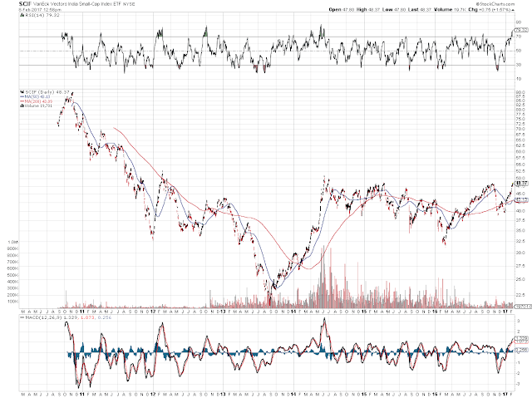Click the blue MA(50) line swatch
This screenshot has height=398, width=532.
click(x=22, y=96)
